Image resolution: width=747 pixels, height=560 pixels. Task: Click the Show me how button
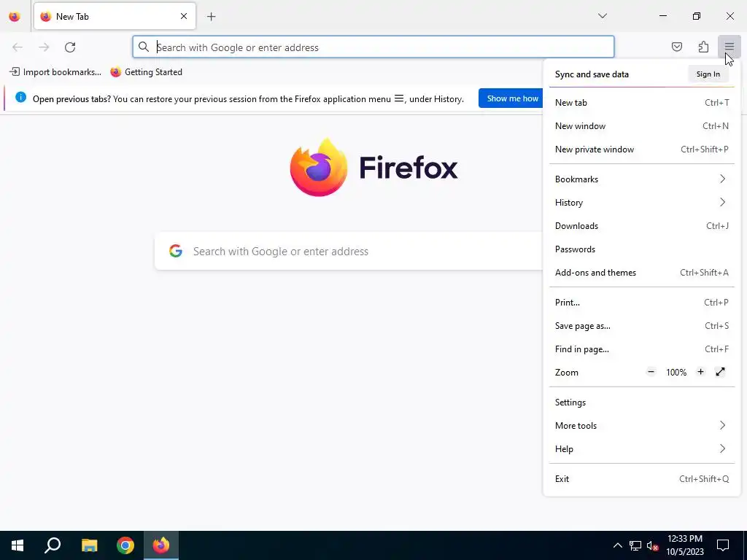coord(512,98)
